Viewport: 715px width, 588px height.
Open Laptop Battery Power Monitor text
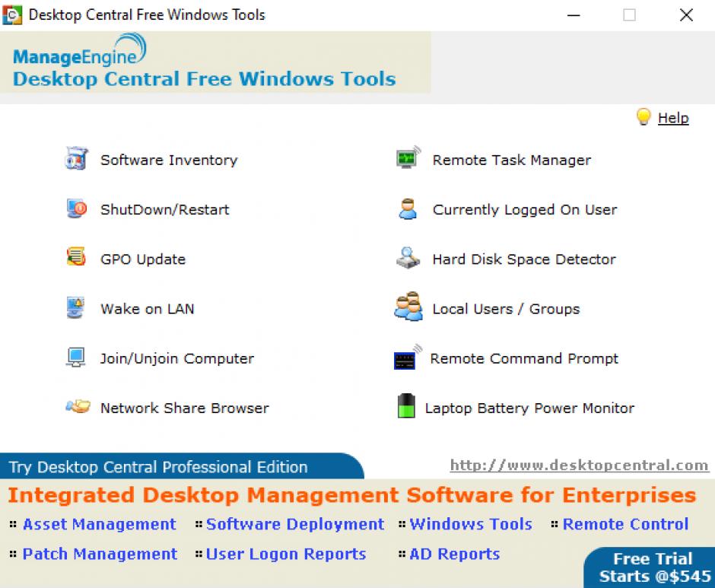[529, 408]
